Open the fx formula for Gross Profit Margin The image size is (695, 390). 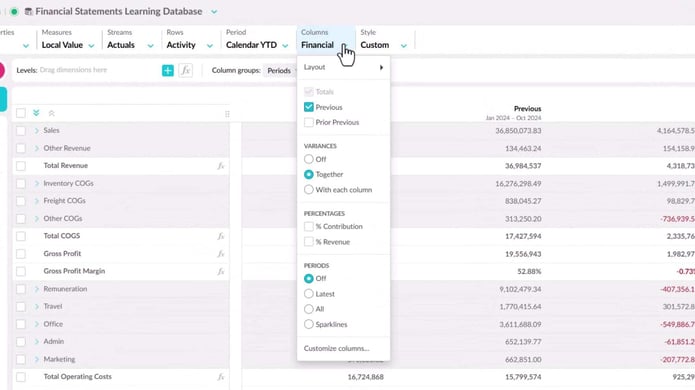click(220, 271)
